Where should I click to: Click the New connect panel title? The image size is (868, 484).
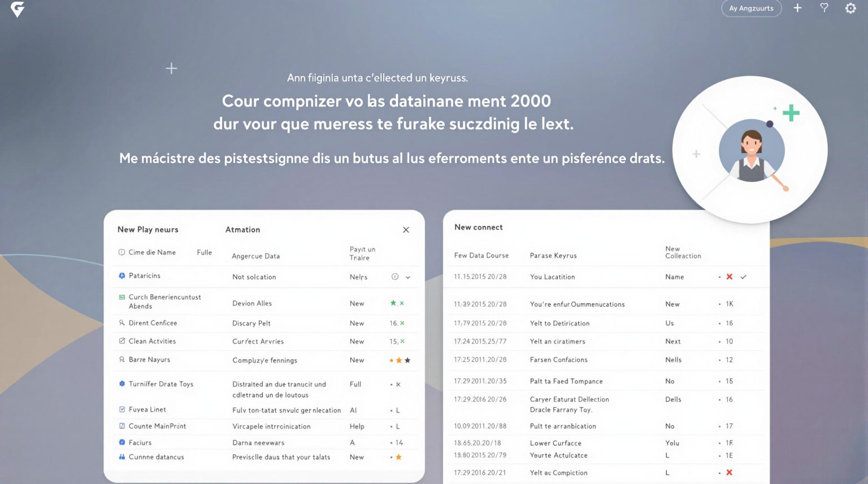[479, 227]
